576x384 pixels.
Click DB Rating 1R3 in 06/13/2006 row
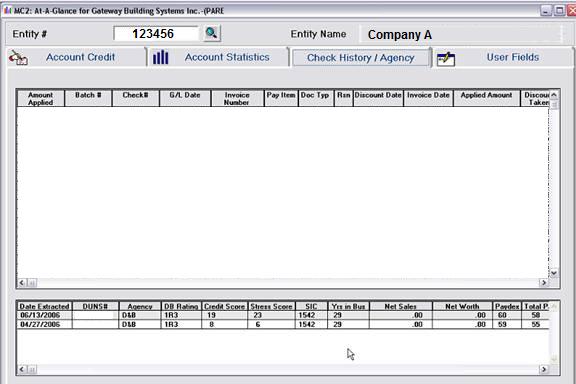(x=181, y=315)
